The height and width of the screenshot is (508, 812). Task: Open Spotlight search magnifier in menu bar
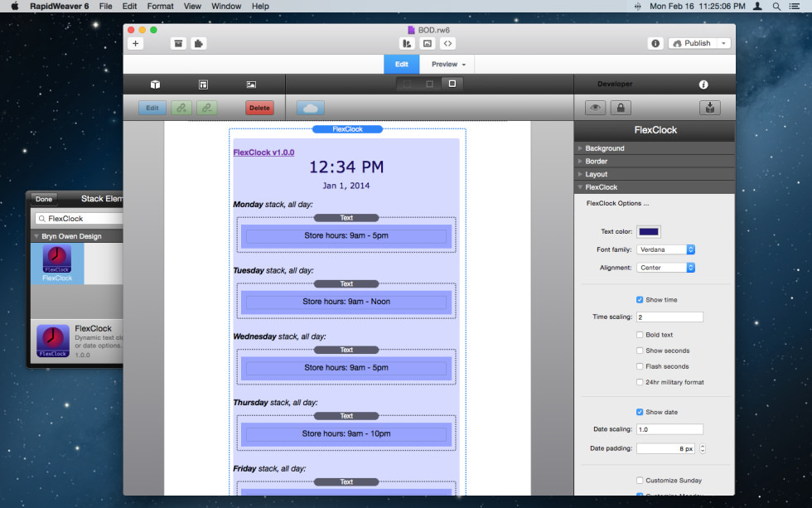click(x=776, y=6)
